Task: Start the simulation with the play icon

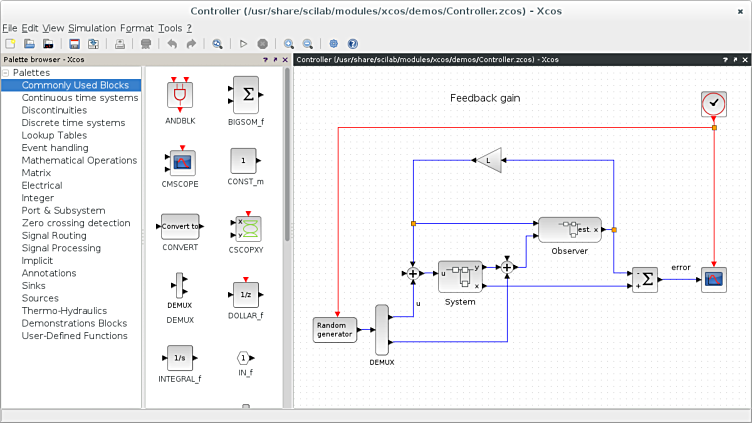Action: click(x=243, y=44)
